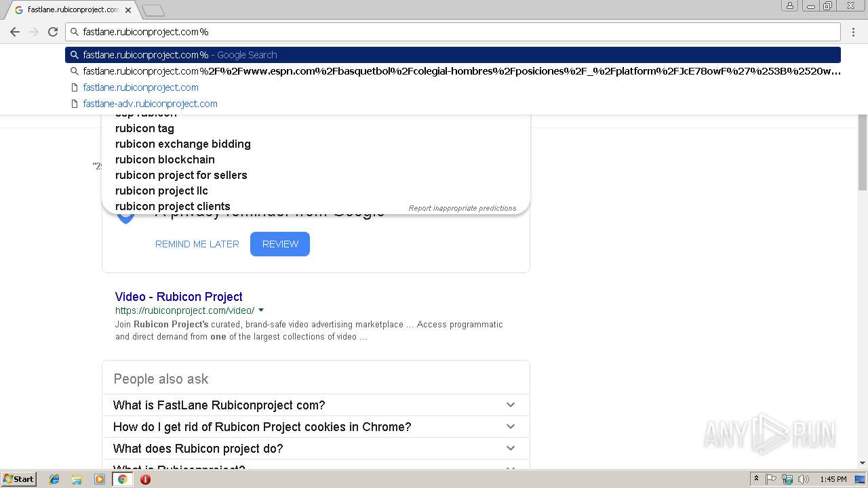Launch Internet Explorer from taskbar
The width and height of the screenshot is (868, 488).
coord(54,479)
